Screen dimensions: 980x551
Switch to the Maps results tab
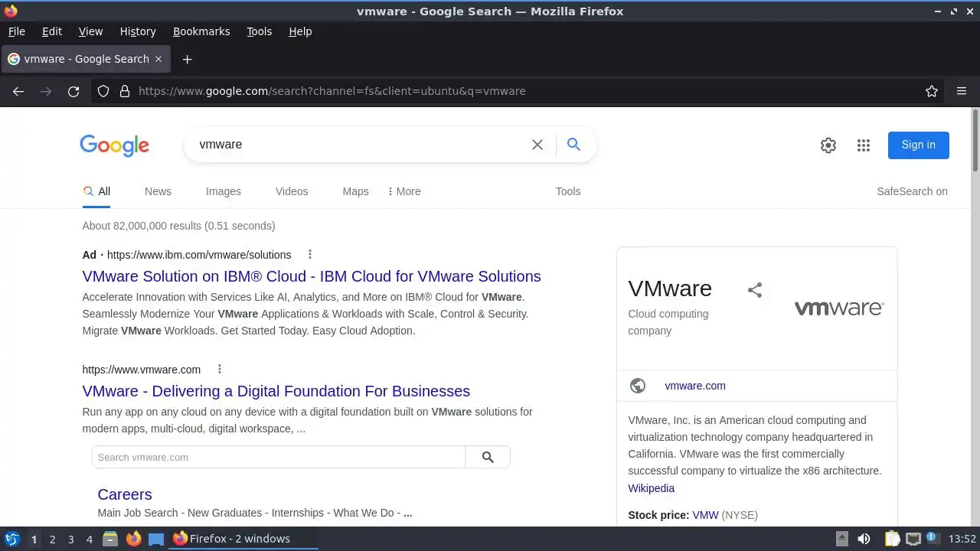tap(355, 191)
